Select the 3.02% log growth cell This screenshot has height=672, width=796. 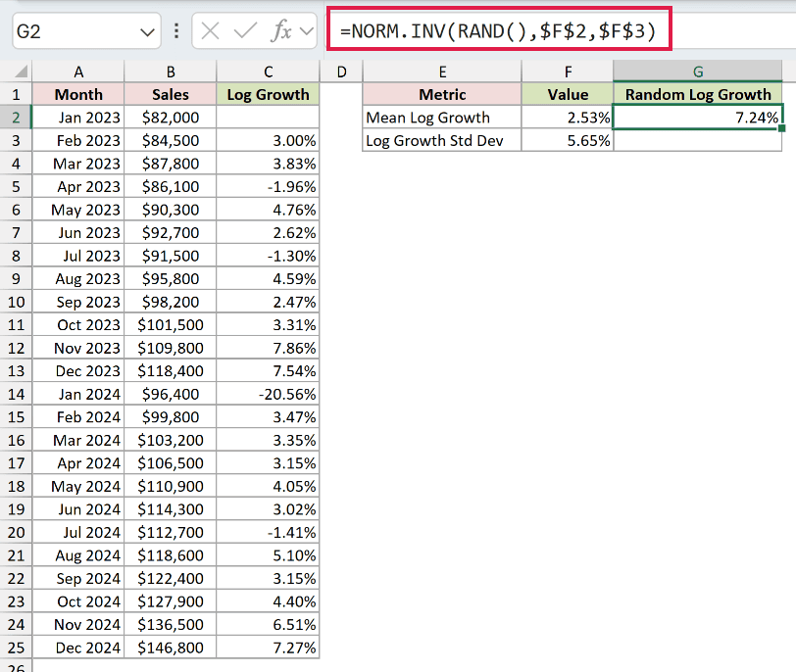tap(268, 509)
